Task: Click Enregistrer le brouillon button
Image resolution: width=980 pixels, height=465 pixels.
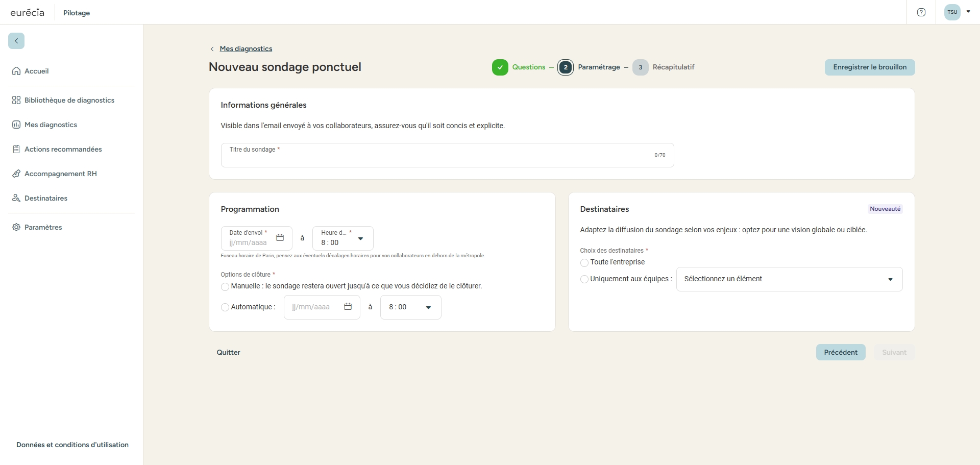Action: coord(869,67)
